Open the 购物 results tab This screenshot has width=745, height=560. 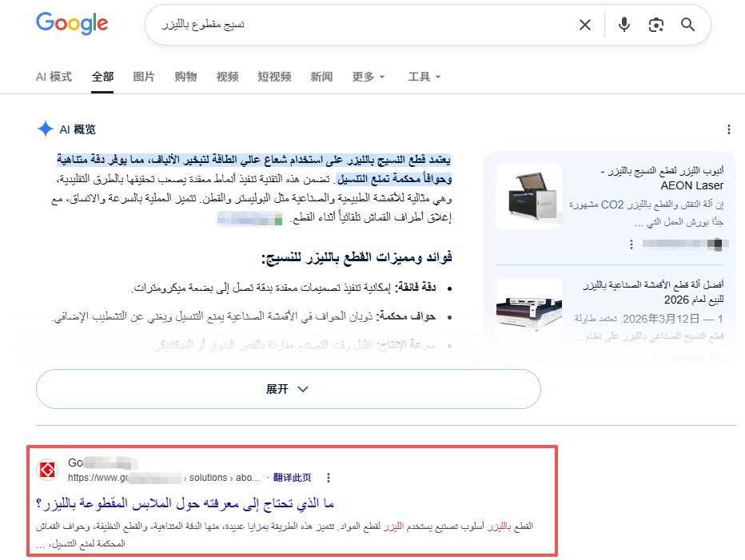click(x=185, y=77)
